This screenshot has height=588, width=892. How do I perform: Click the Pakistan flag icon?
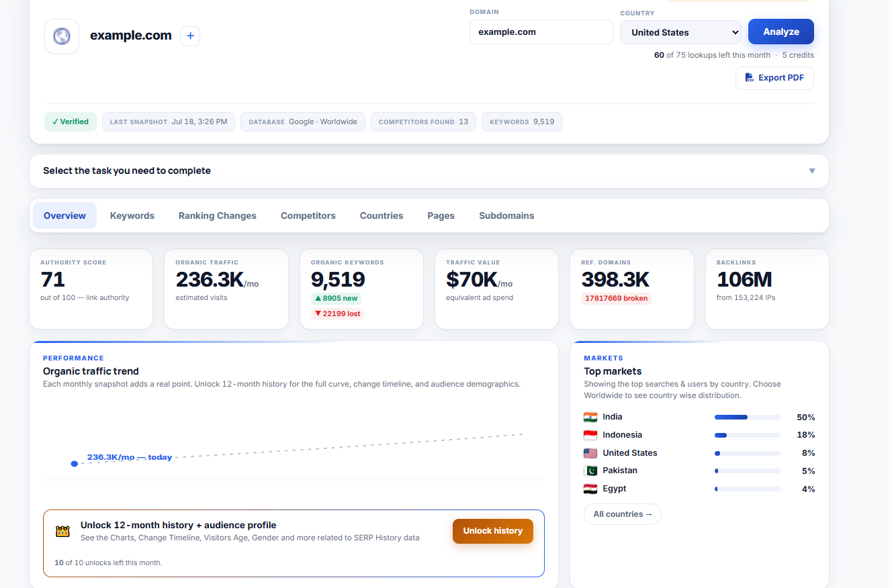pos(590,471)
